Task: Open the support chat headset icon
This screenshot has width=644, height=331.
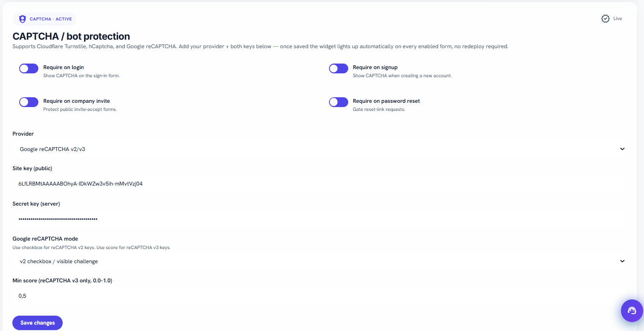Action: 632,311
